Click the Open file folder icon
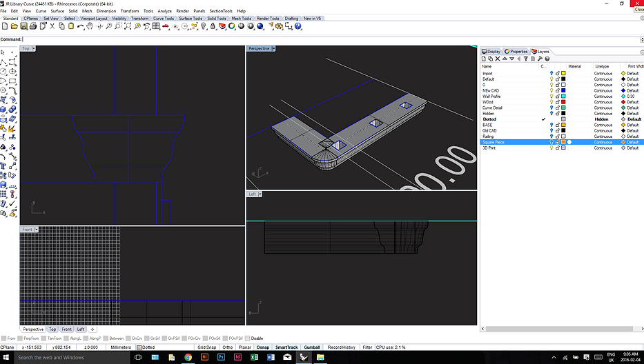644x364 pixels. pos(14,26)
